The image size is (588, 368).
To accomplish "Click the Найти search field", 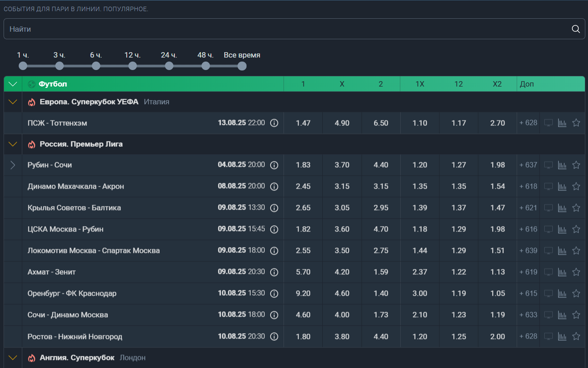I will [294, 29].
